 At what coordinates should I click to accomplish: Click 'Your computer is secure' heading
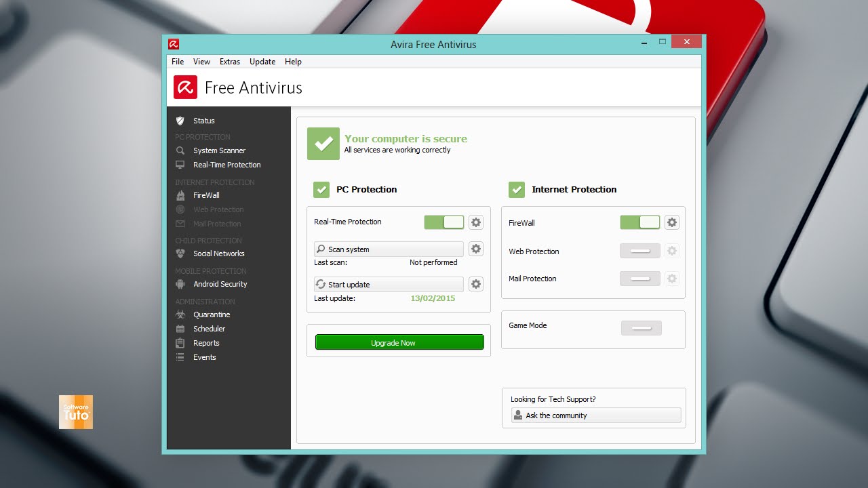coord(406,138)
